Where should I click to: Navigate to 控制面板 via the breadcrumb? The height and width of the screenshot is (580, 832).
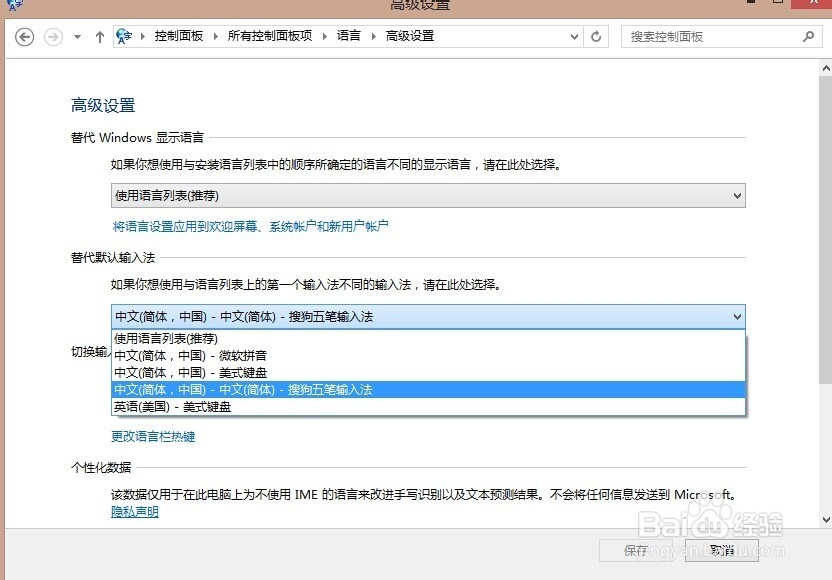(179, 36)
